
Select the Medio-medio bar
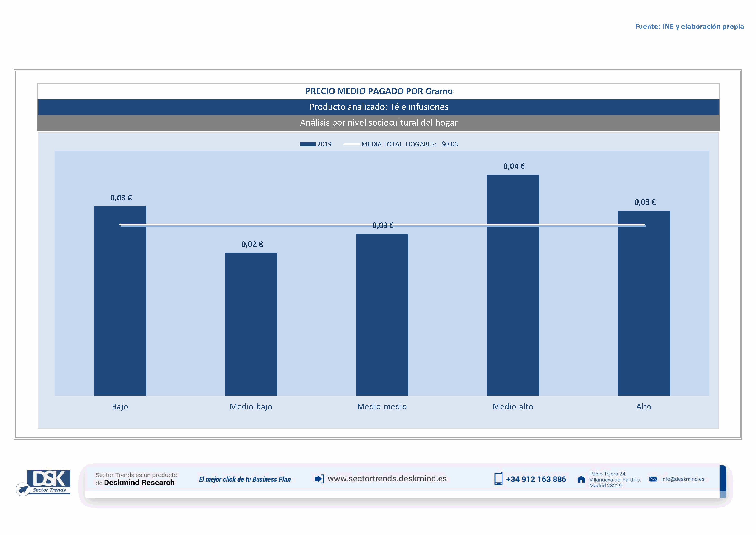click(x=382, y=315)
